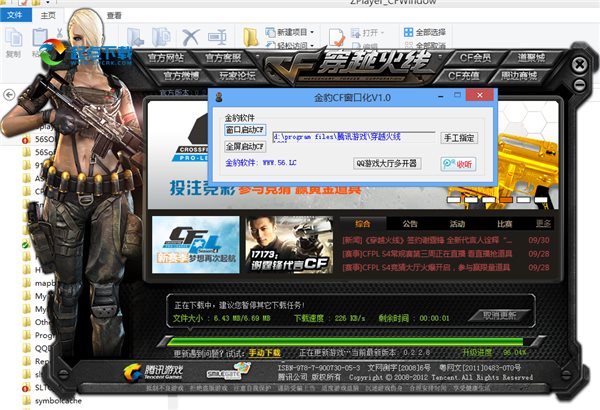Click the move-to icon in Explorer ribbon
Screen dimensions: 600x410
pyautogui.click(x=135, y=38)
